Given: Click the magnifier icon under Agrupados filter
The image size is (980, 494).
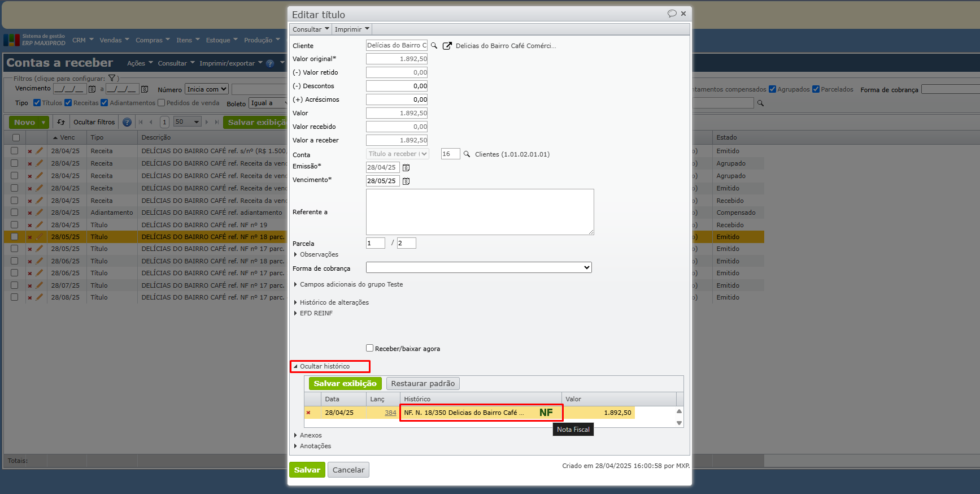Looking at the screenshot, I should 760,103.
